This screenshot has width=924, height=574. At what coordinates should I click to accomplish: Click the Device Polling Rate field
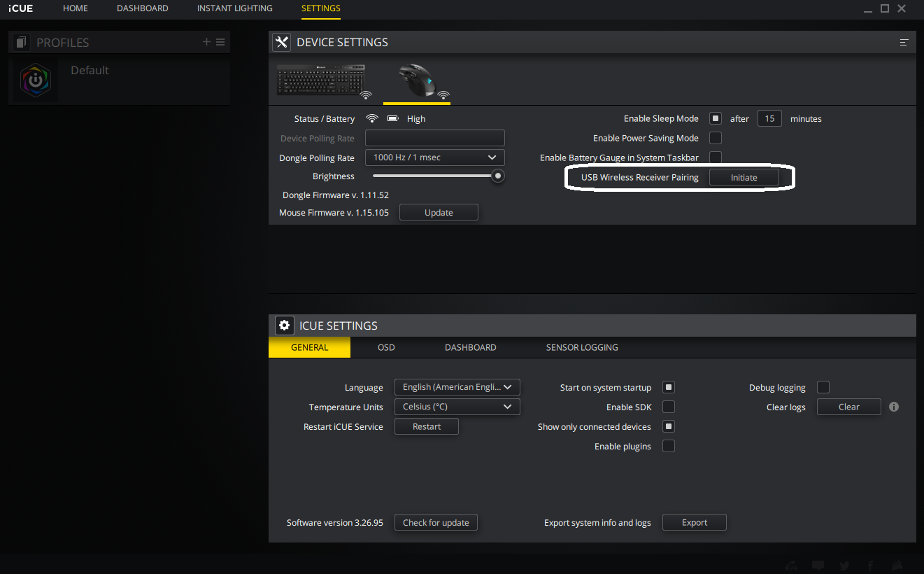435,138
